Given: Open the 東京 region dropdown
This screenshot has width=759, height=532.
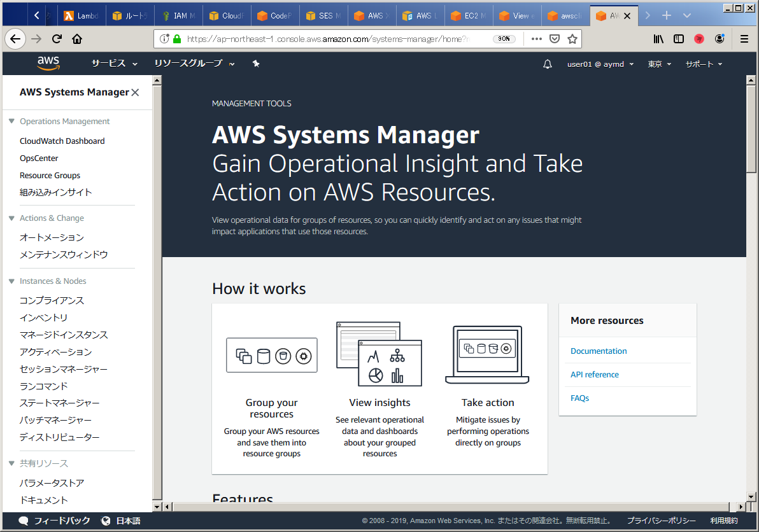Looking at the screenshot, I should (659, 64).
